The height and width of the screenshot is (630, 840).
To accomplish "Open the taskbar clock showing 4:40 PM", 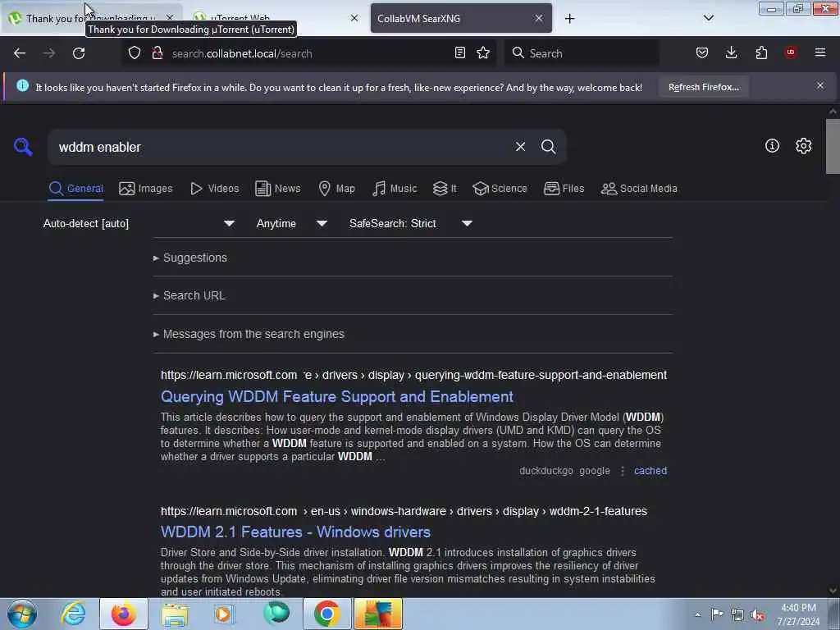I will 798,614.
